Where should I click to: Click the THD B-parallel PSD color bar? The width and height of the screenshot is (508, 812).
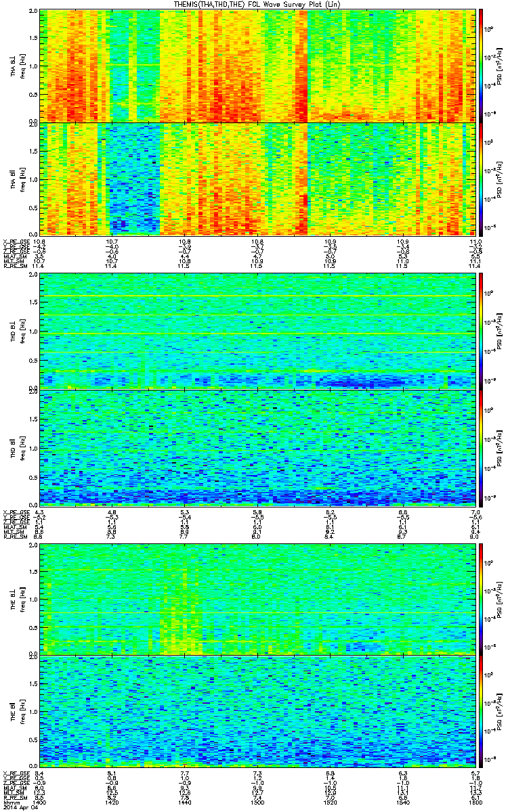pos(481,447)
